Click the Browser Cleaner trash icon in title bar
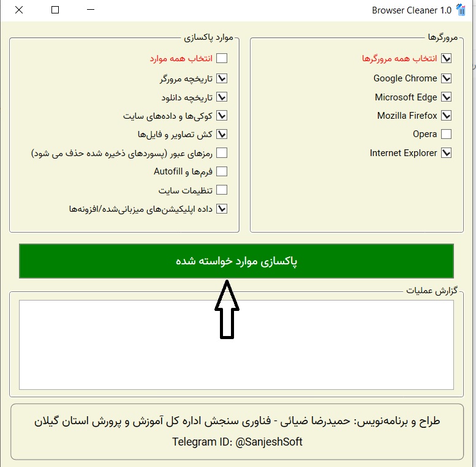The width and height of the screenshot is (476, 467). coord(461,10)
